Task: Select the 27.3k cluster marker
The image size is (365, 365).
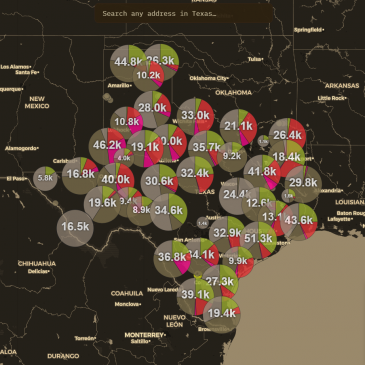Action: pyautogui.click(x=220, y=283)
